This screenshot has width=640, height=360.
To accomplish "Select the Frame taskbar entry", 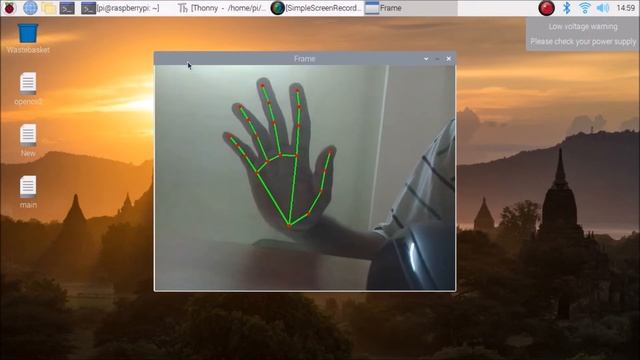I will [x=410, y=8].
